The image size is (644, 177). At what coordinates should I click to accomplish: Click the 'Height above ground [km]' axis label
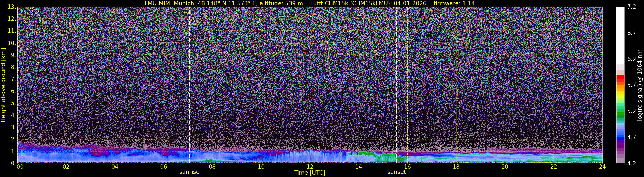coord(3,85)
